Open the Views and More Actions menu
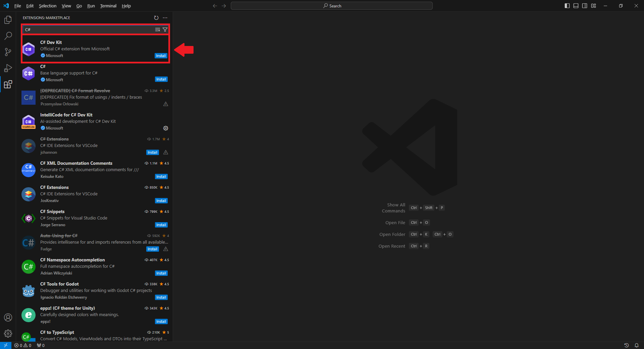This screenshot has width=644, height=349. pos(165,18)
